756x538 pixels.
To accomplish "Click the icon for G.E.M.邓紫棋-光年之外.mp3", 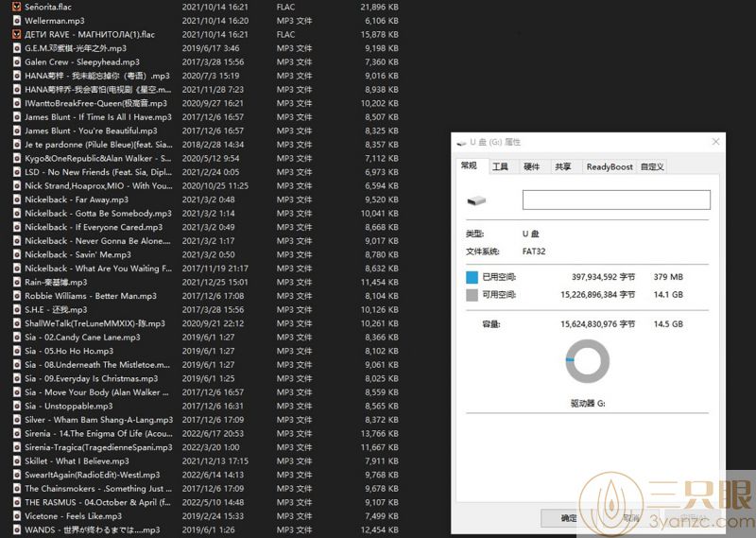I will (x=17, y=48).
